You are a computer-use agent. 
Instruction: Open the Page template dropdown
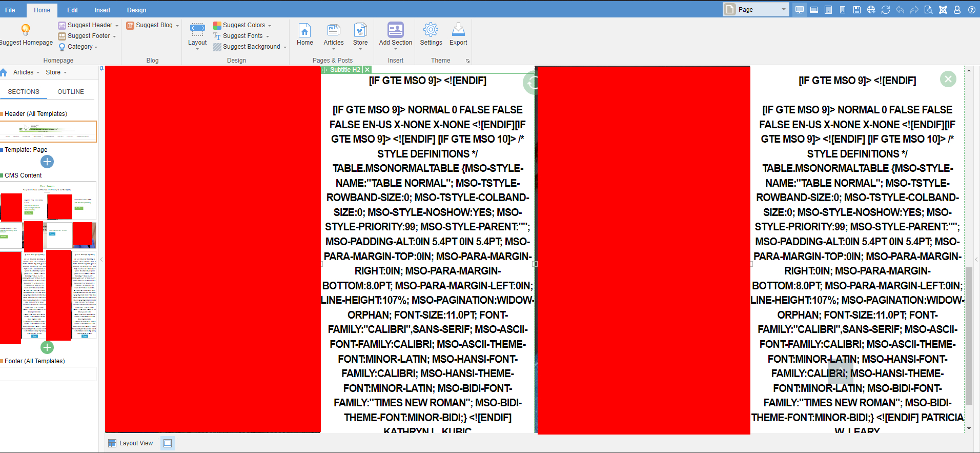(x=756, y=9)
